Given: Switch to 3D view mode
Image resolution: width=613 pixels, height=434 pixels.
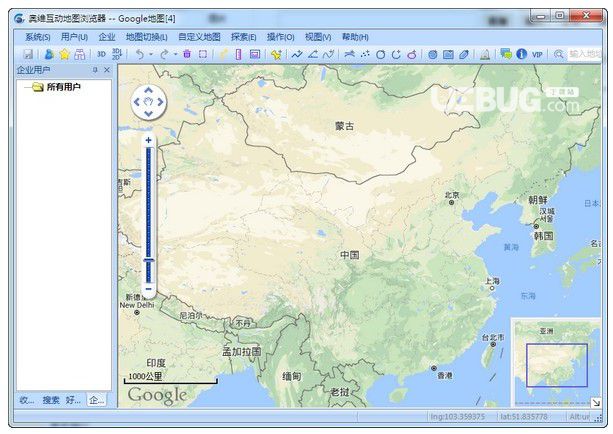Looking at the screenshot, I should click(x=101, y=54).
